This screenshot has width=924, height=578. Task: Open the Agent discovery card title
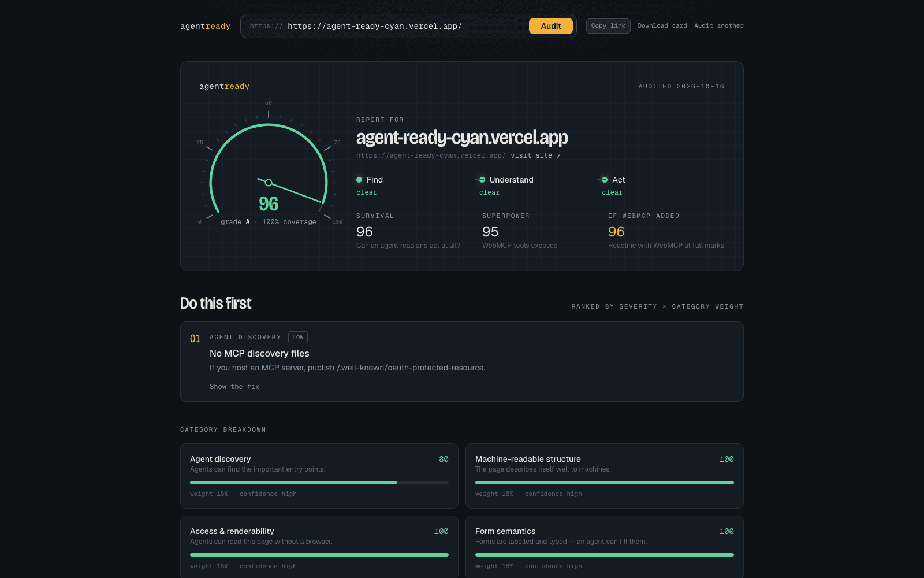coord(220,459)
